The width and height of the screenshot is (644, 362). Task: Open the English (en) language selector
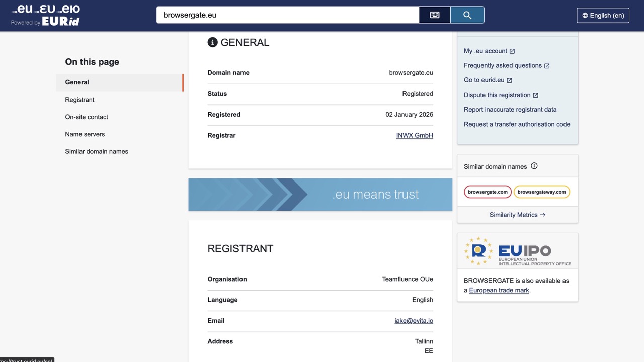[603, 15]
